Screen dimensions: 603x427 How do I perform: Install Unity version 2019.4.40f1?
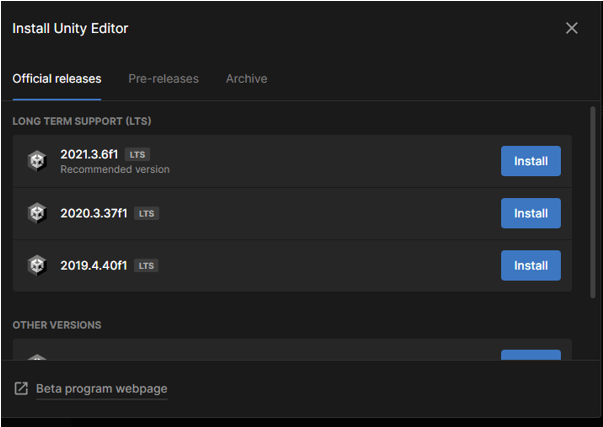tap(531, 265)
